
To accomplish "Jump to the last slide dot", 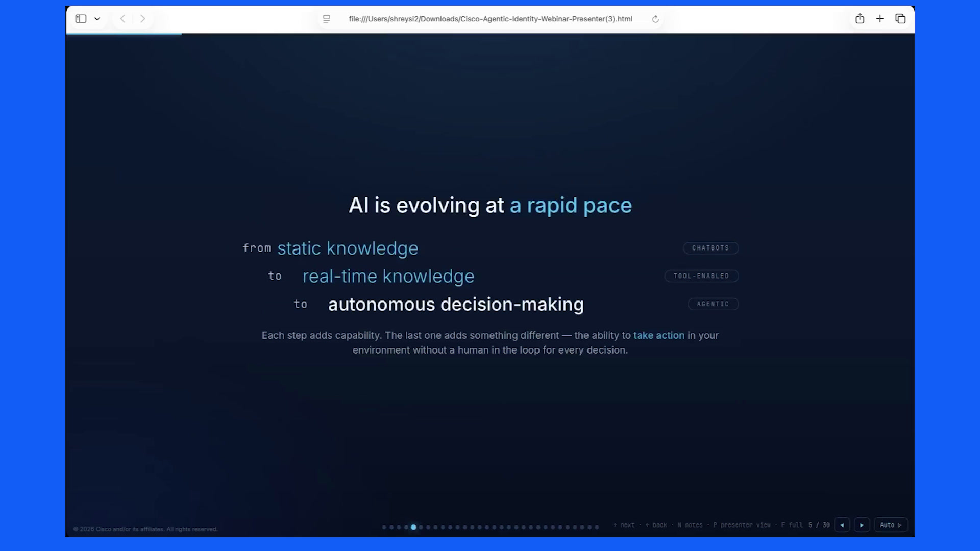I will pyautogui.click(x=597, y=527).
